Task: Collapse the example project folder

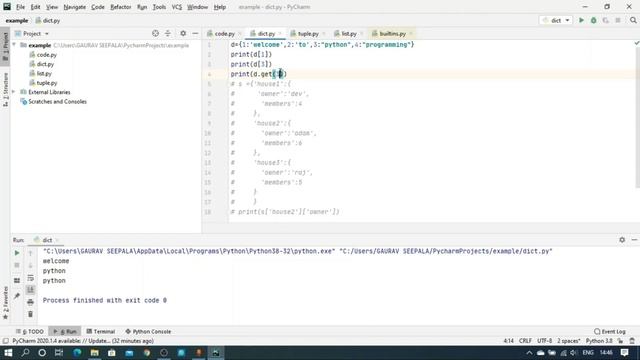Action: click(x=14, y=45)
